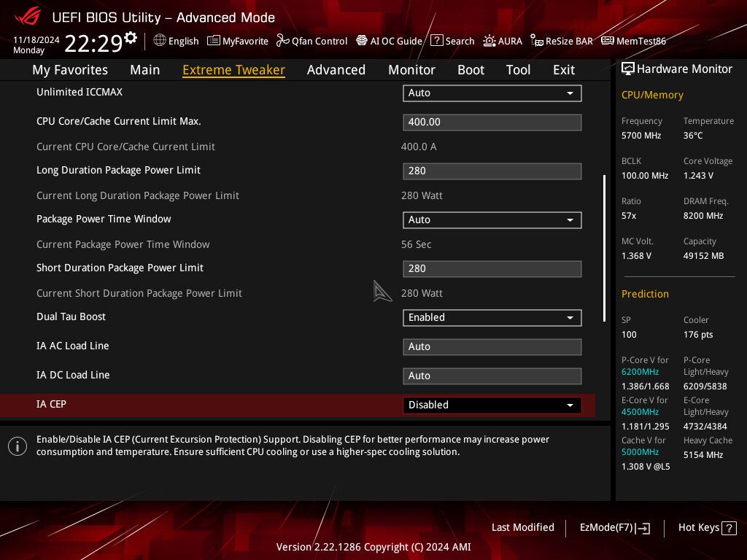
Task: Click the globe language icon
Action: point(160,41)
